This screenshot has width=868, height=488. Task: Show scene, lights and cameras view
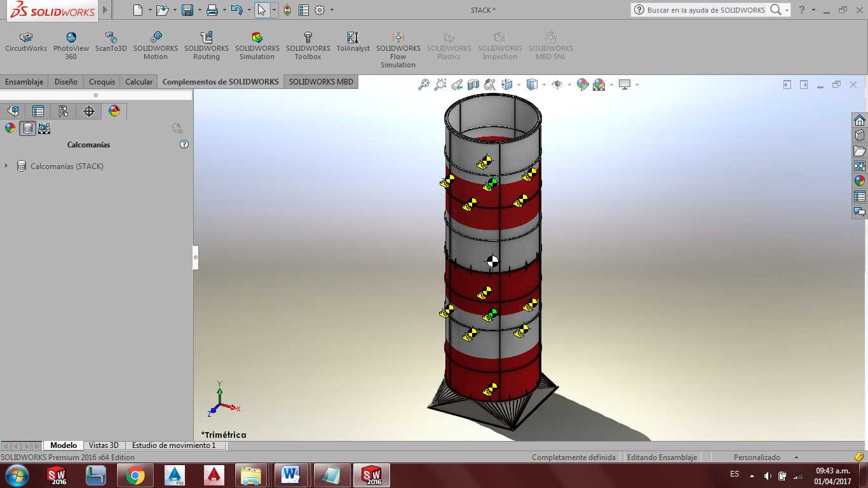point(44,128)
